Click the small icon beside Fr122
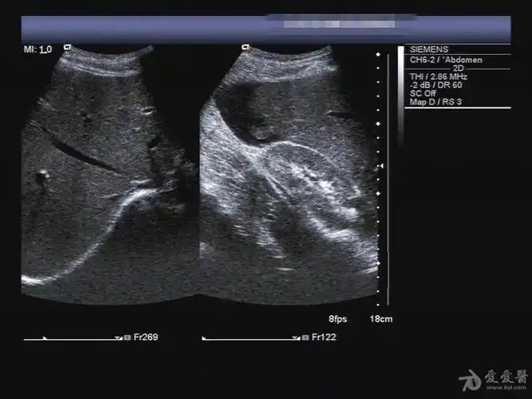Image resolution: width=532 pixels, height=399 pixels. point(305,338)
